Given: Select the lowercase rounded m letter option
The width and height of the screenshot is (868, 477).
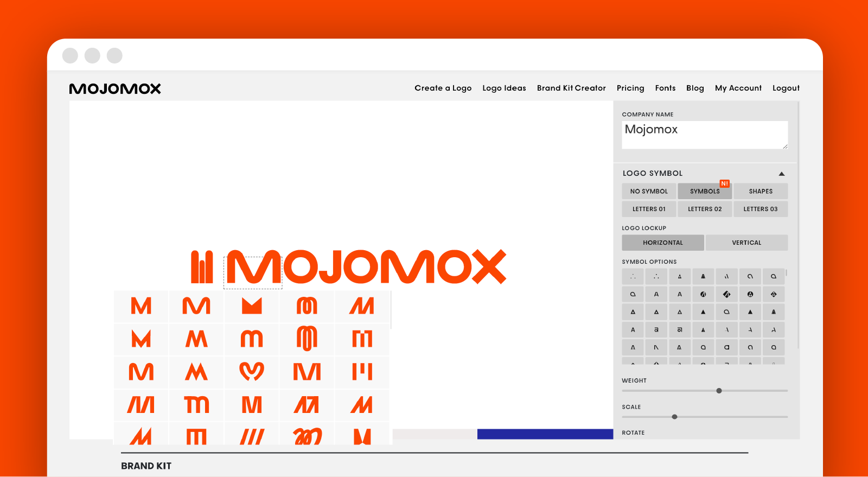Looking at the screenshot, I should 252,339.
